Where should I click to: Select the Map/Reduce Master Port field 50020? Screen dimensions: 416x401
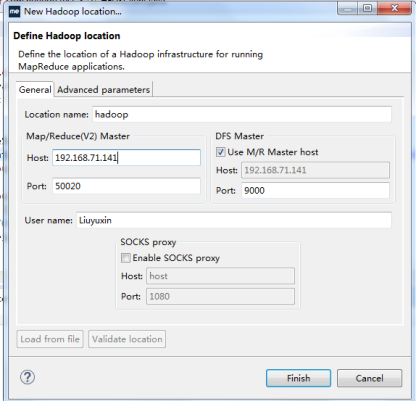[x=126, y=186]
